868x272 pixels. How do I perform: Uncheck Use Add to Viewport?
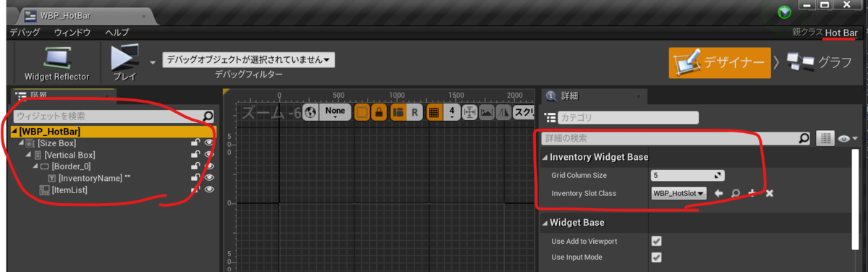(657, 241)
